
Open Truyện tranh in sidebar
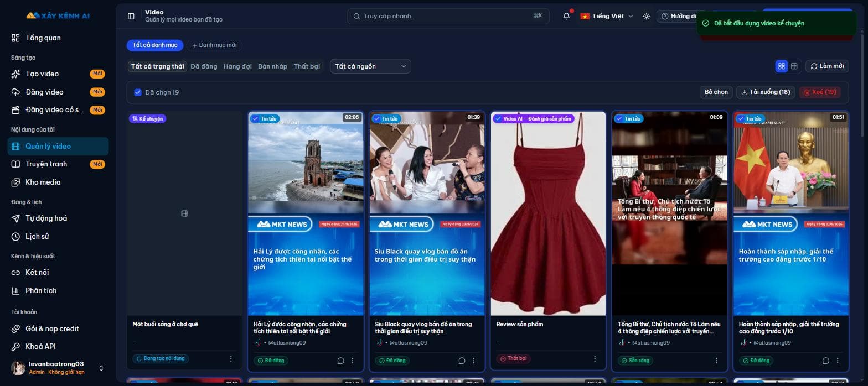[58, 164]
